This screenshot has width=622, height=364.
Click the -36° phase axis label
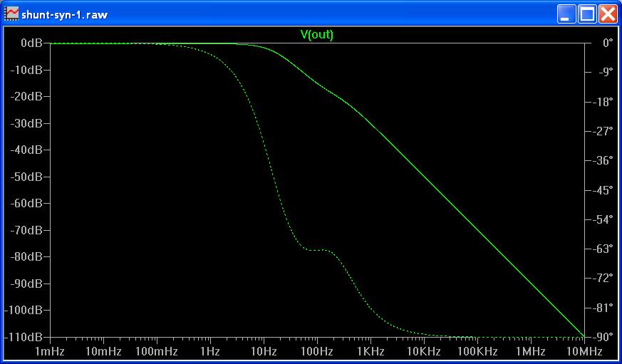point(602,160)
